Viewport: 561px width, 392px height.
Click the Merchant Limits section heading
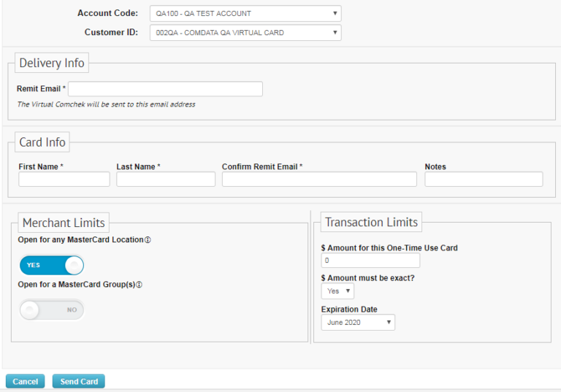64,223
